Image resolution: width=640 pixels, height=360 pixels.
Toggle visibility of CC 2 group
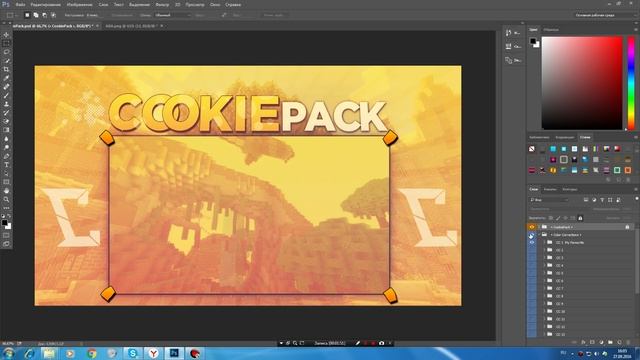(531, 250)
